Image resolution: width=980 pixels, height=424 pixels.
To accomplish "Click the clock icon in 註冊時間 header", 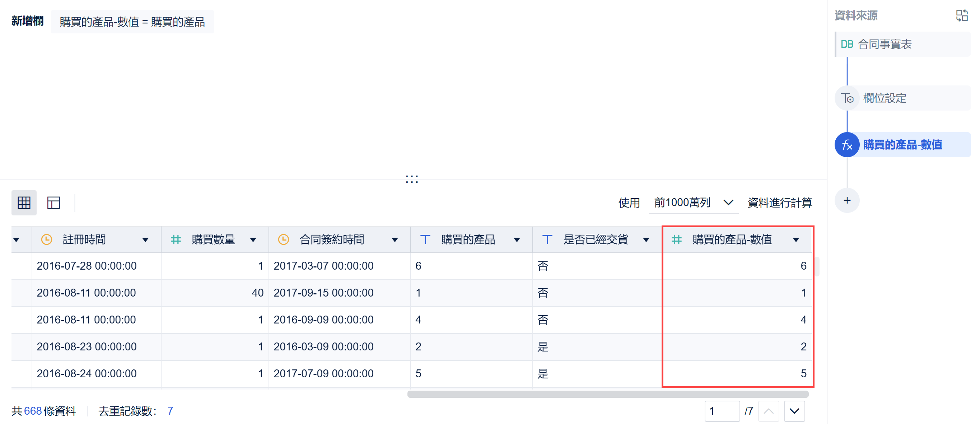I will click(46, 239).
